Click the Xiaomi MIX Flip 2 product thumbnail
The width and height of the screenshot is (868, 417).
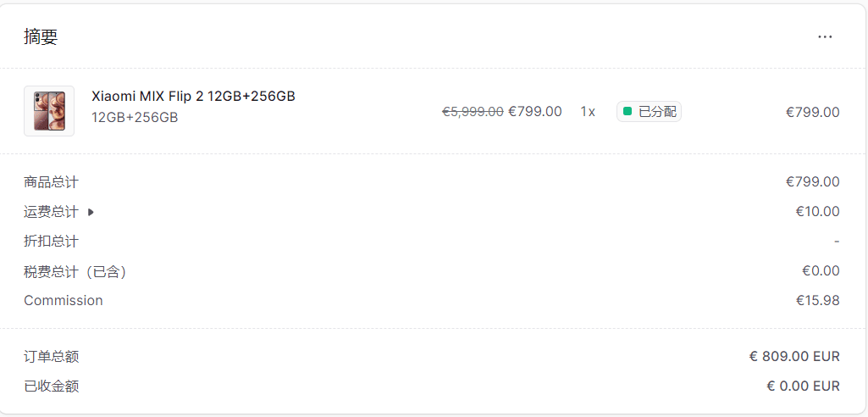(x=49, y=111)
